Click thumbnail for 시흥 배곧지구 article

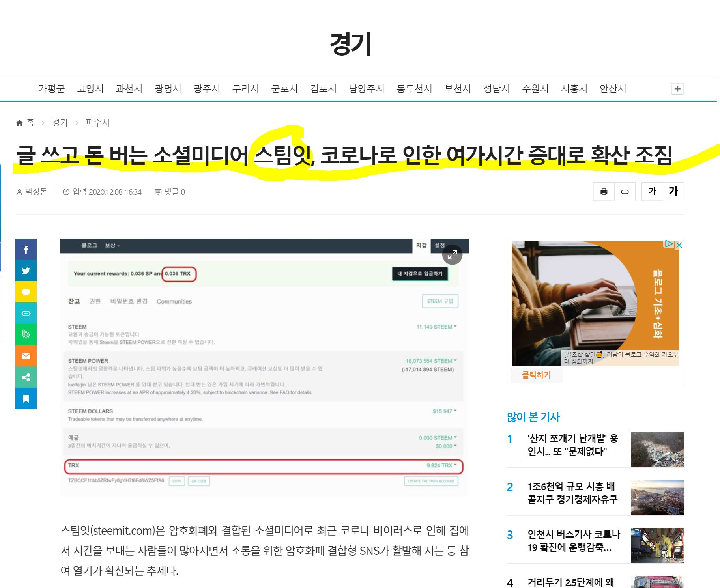click(657, 498)
